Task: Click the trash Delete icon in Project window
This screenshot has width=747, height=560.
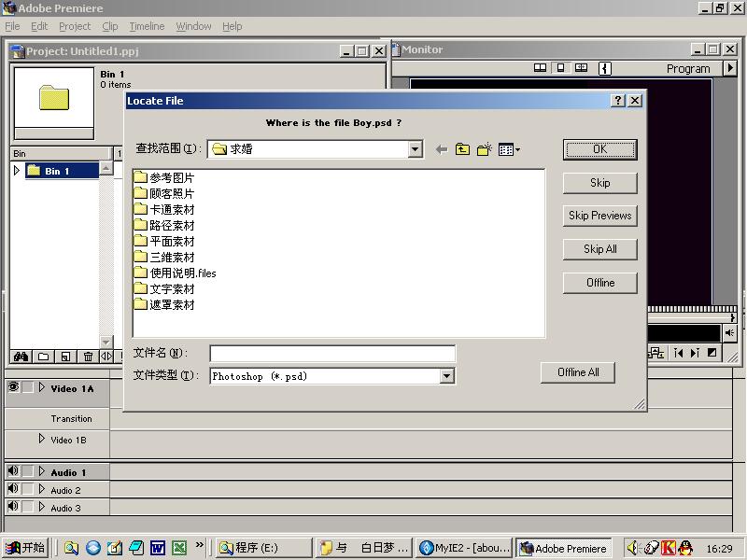Action: pyautogui.click(x=88, y=357)
